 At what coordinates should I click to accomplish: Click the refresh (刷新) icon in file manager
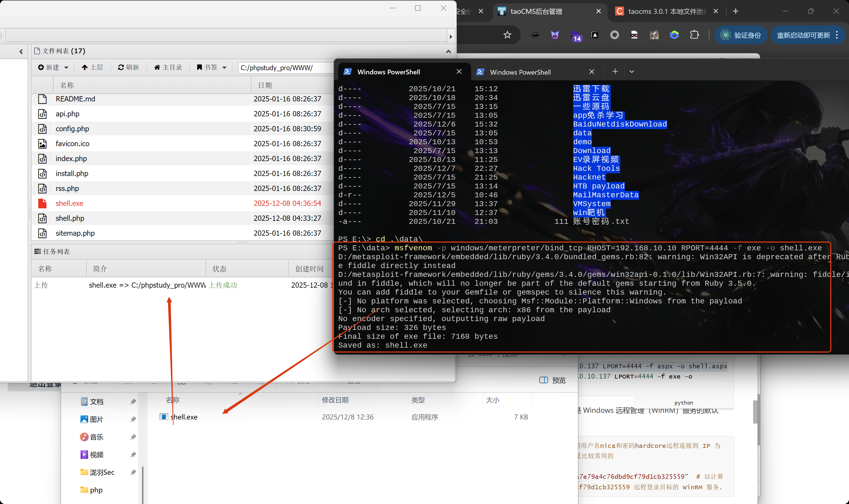(121, 68)
